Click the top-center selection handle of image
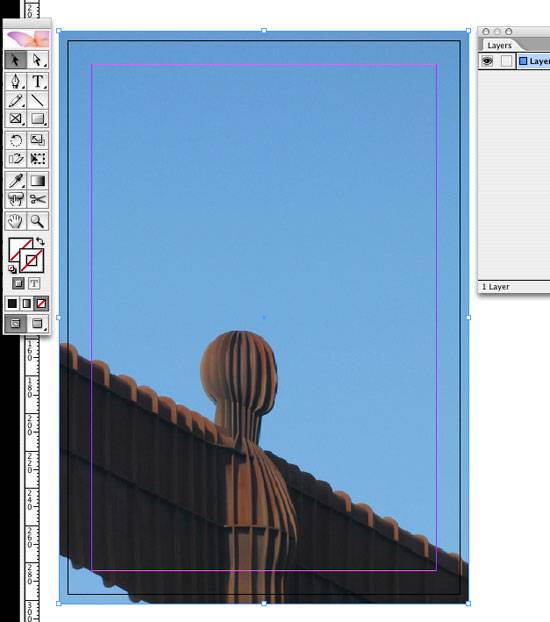 click(264, 31)
